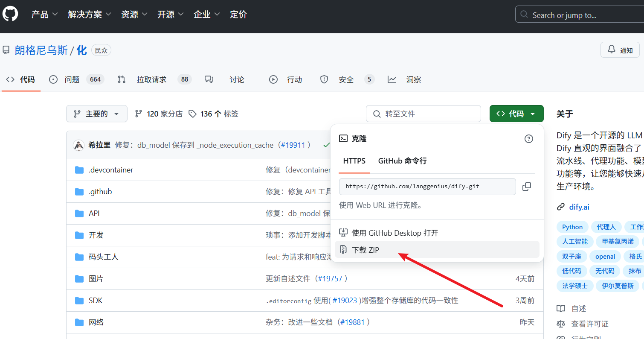This screenshot has width=644, height=339.
Task: Click the help icon in 克隆 panel
Action: (x=529, y=139)
